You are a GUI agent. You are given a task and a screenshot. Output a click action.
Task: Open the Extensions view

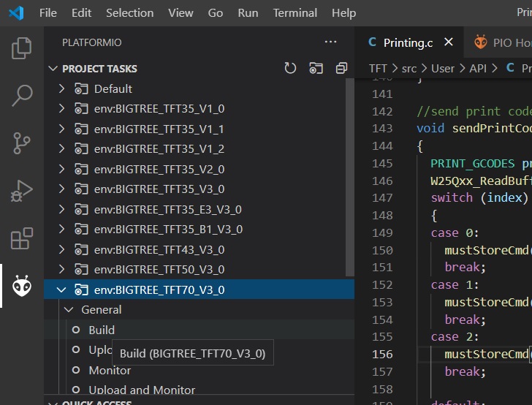[x=22, y=238]
